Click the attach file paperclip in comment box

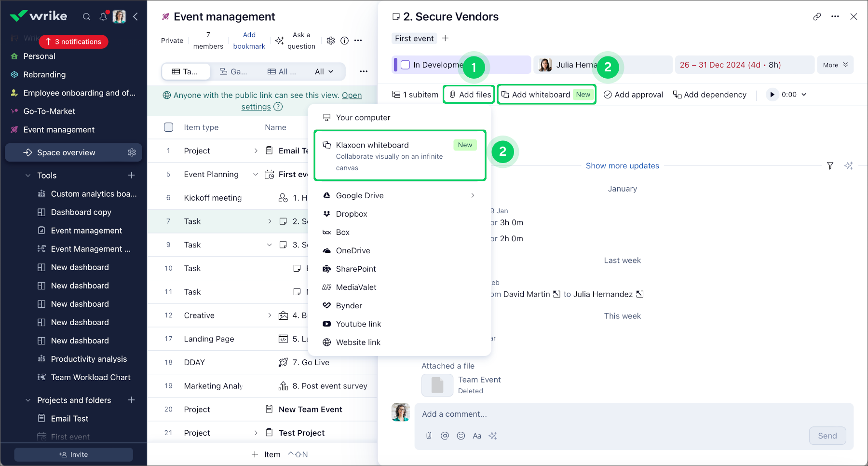coord(429,436)
